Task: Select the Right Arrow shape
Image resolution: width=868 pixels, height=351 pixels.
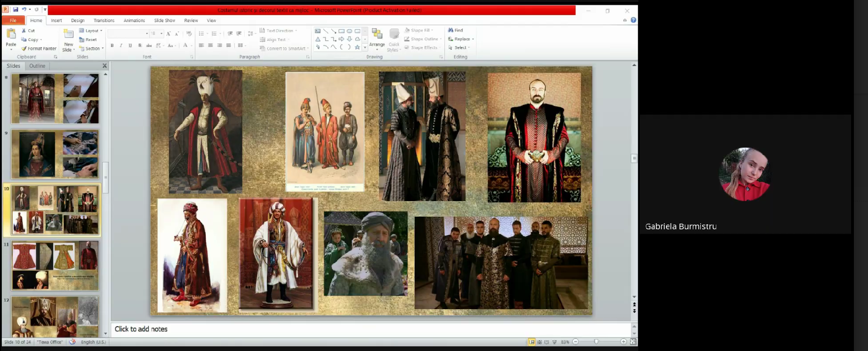Action: [341, 39]
